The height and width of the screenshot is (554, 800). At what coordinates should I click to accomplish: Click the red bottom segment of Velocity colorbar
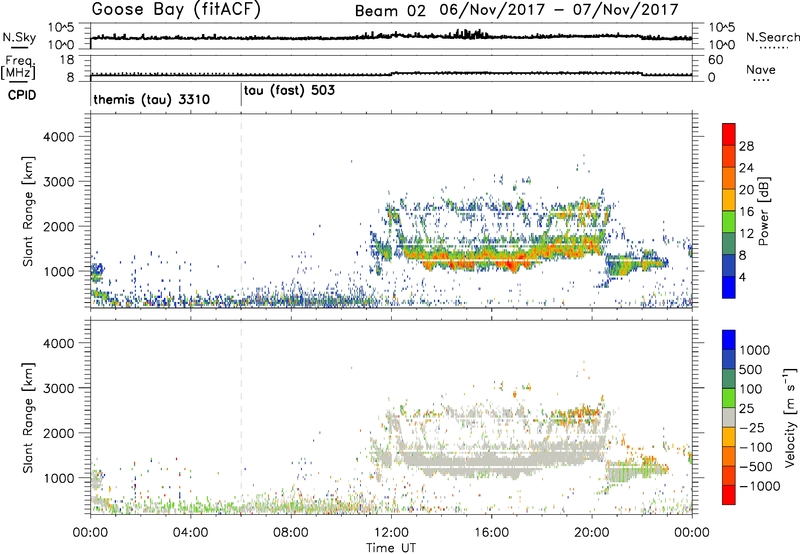coord(729,495)
